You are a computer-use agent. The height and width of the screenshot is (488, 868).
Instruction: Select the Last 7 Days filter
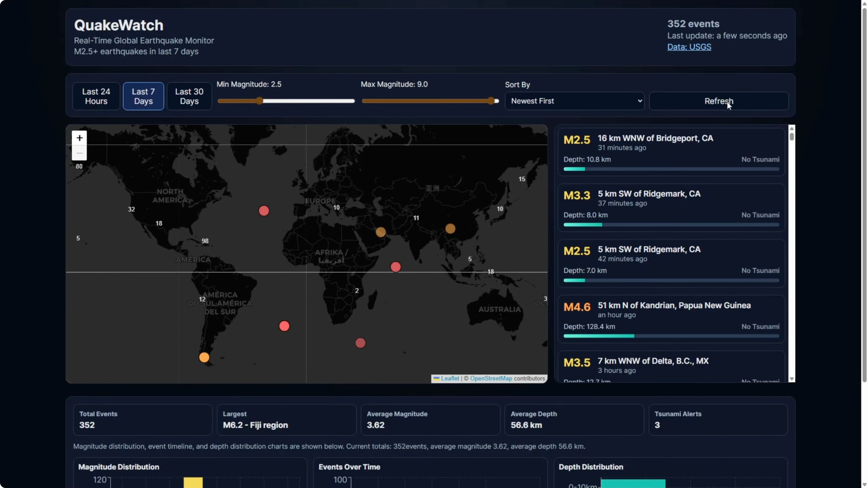[143, 96]
